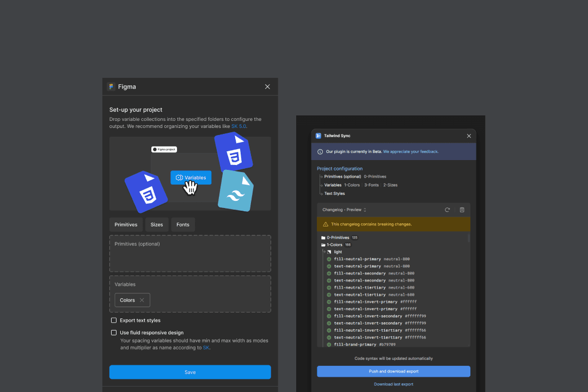Click the plus icon beside fill-neutral-invert-primary

(329, 302)
